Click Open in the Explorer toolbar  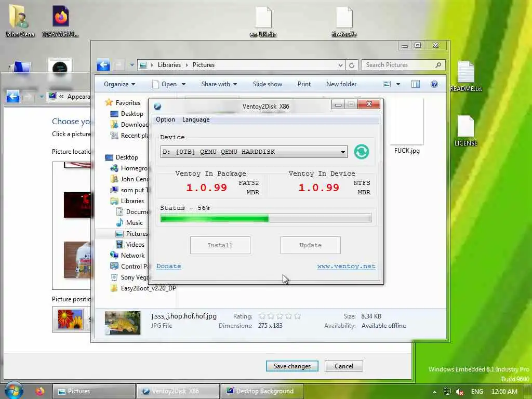(165, 84)
